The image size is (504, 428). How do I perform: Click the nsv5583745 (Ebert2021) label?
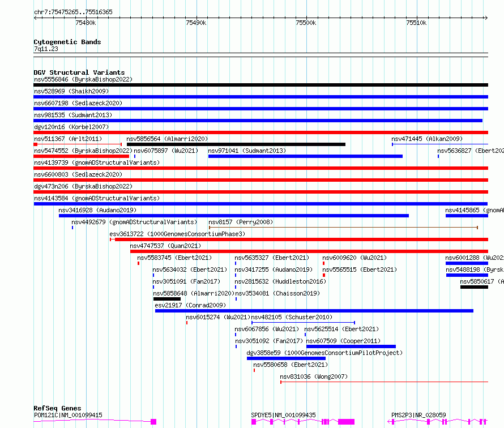tap(174, 258)
